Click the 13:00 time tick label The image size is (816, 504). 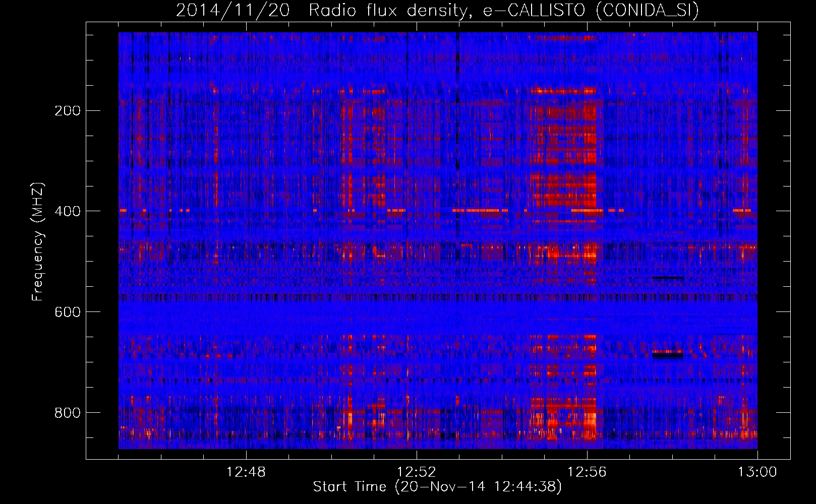(x=757, y=472)
